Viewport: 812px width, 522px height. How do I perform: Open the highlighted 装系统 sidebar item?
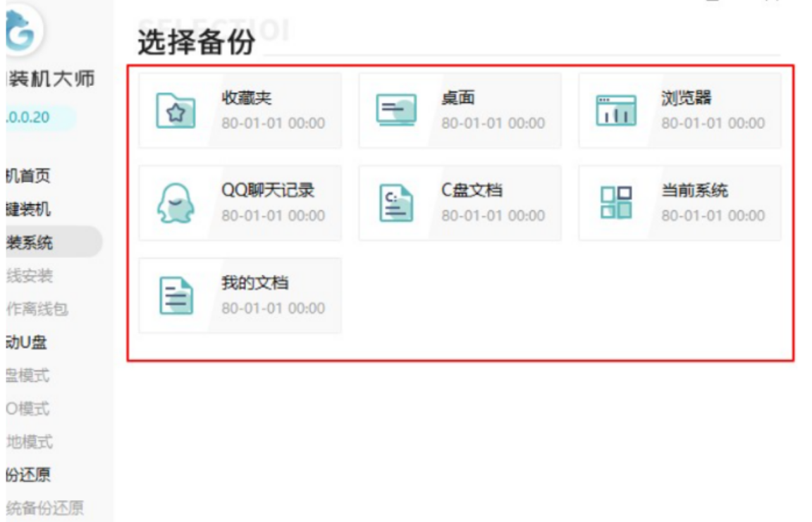54,242
